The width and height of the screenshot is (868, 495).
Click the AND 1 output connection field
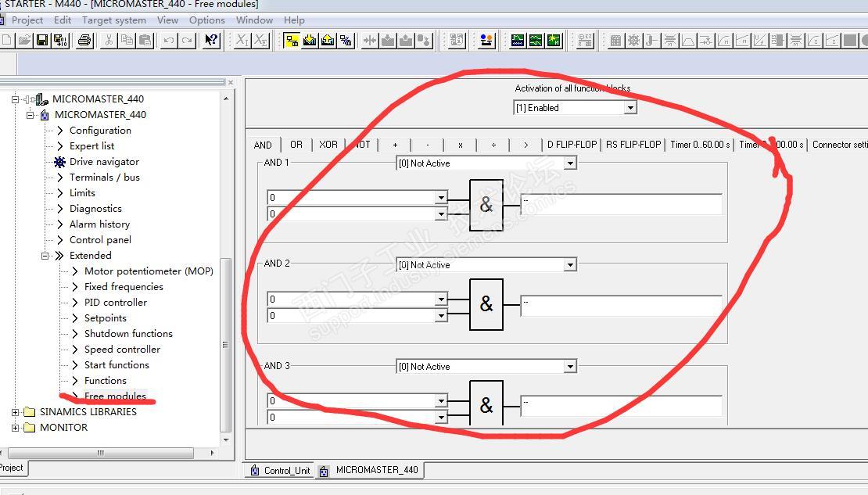click(621, 204)
